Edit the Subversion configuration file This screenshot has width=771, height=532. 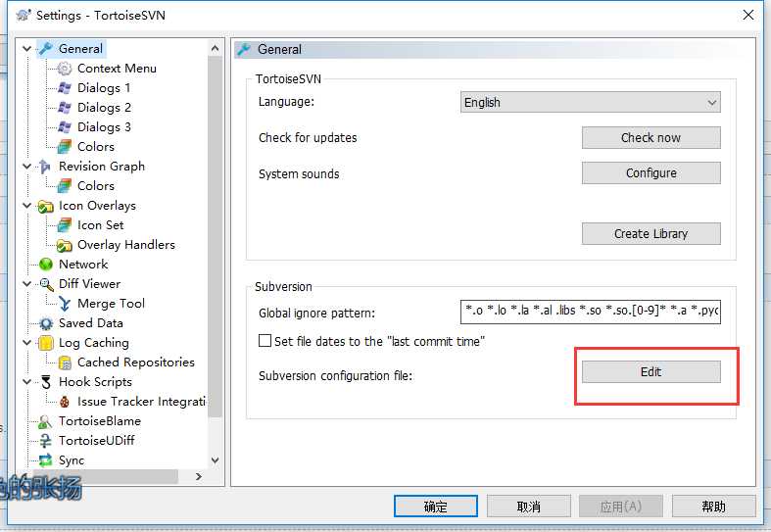point(651,371)
